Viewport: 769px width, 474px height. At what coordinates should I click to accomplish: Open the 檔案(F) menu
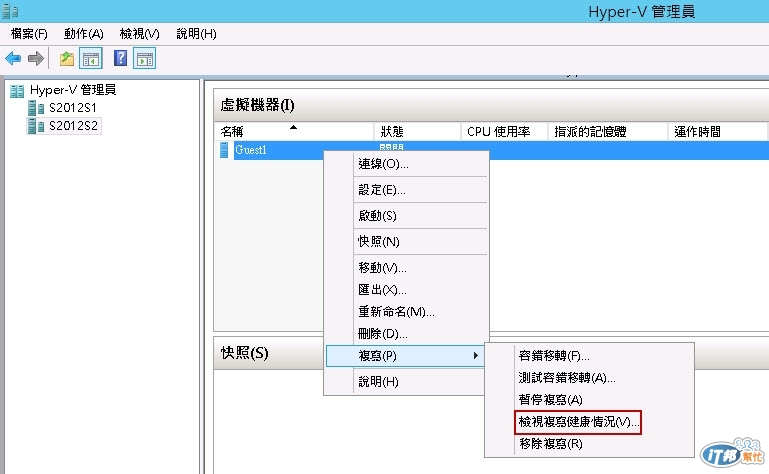click(29, 34)
